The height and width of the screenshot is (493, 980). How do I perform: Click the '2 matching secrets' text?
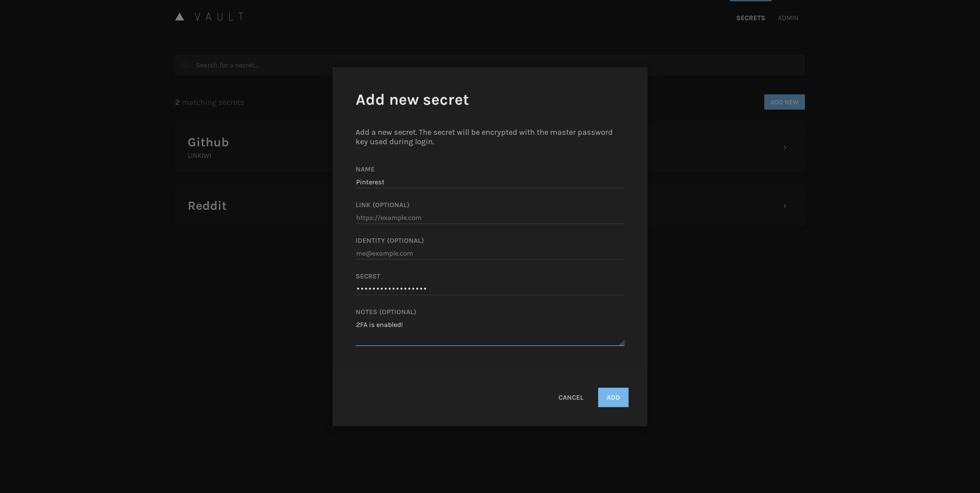pyautogui.click(x=209, y=102)
